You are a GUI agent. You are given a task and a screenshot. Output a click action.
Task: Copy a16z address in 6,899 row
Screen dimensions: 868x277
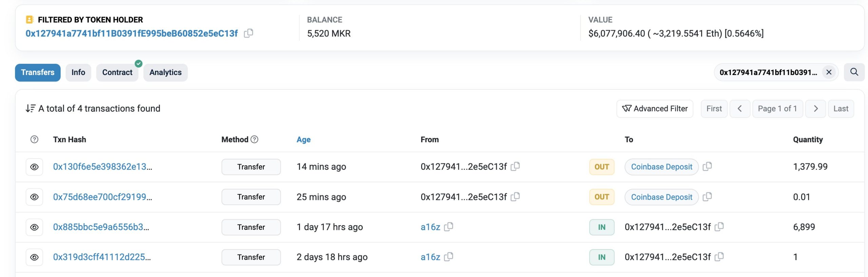pyautogui.click(x=449, y=227)
